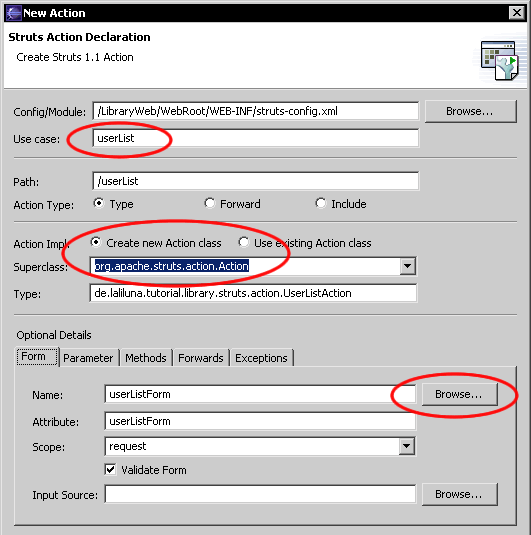This screenshot has width=531, height=535.
Task: Select Create new Action class option
Action: [x=96, y=243]
